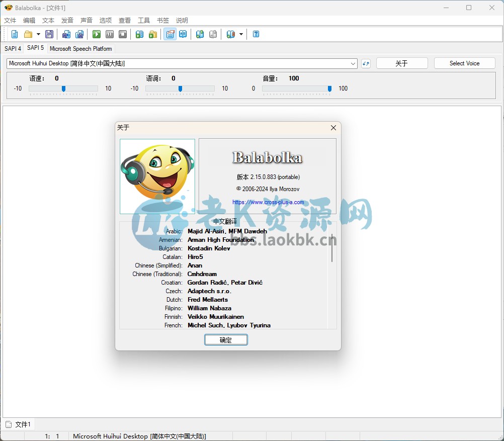Click the Select Voice button
Screen dimensions: 504x441
[464, 63]
